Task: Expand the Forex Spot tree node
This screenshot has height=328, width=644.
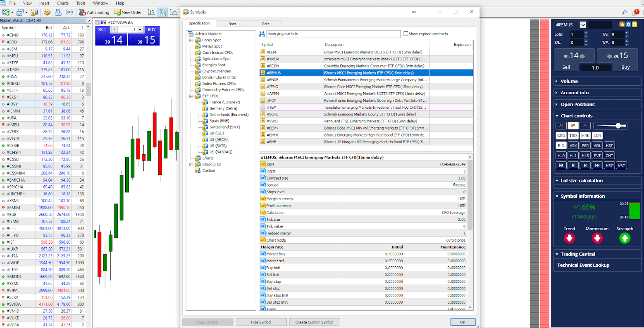Action: [x=191, y=40]
